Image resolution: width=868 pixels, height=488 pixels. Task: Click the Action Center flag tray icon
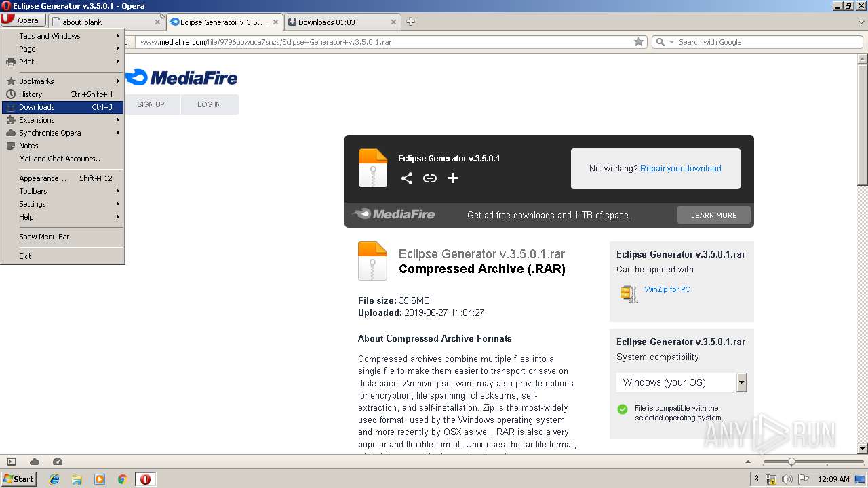pyautogui.click(x=804, y=479)
